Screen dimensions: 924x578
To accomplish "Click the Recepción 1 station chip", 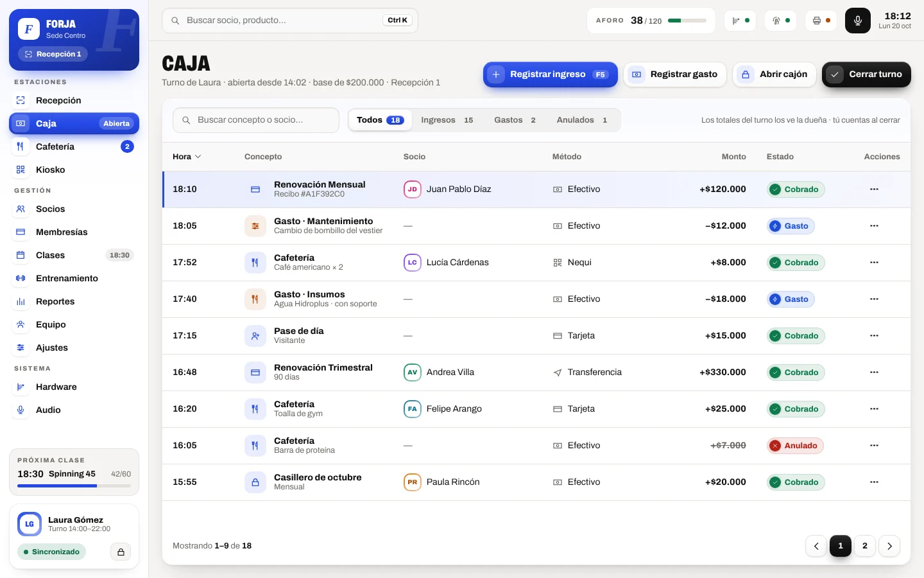I will tap(53, 55).
